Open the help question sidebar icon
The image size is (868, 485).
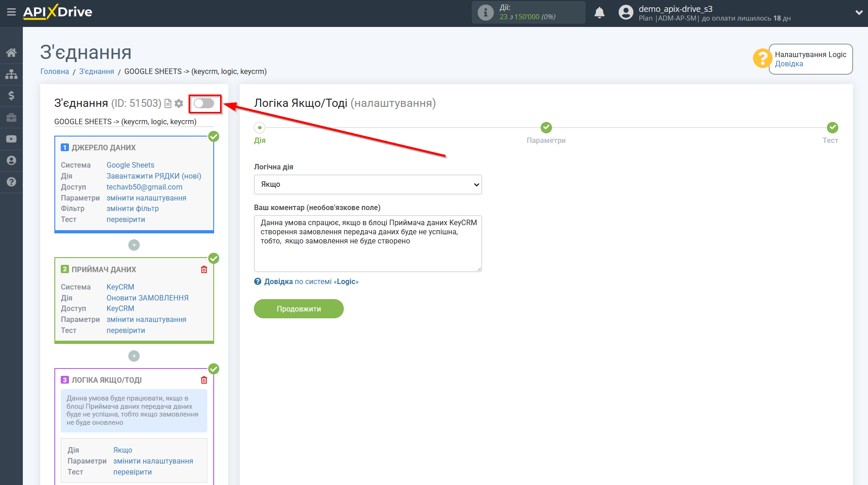(11, 182)
